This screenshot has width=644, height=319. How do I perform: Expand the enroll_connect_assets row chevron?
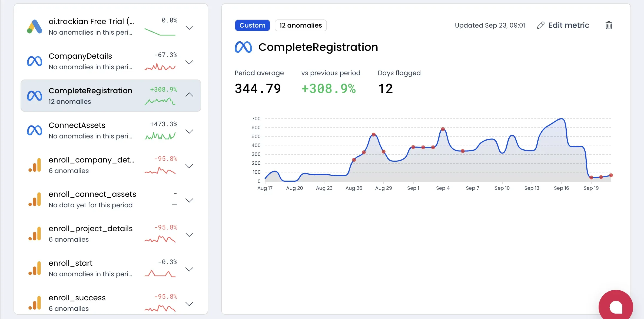[x=189, y=200]
